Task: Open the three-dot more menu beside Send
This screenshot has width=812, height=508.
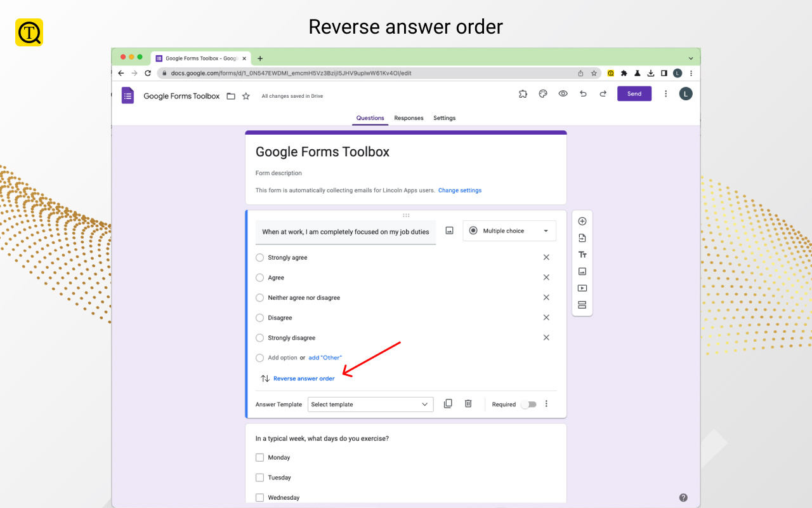Action: [x=665, y=93]
